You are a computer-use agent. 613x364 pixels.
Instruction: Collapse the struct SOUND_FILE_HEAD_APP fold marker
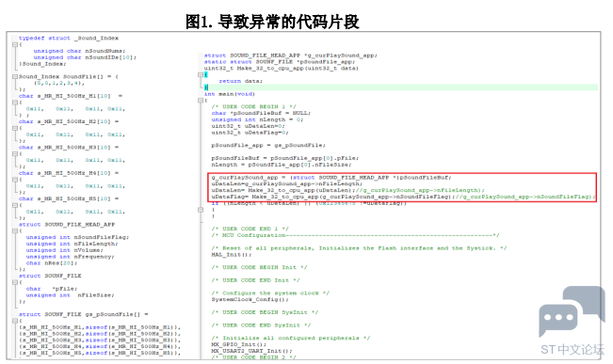click(15, 230)
